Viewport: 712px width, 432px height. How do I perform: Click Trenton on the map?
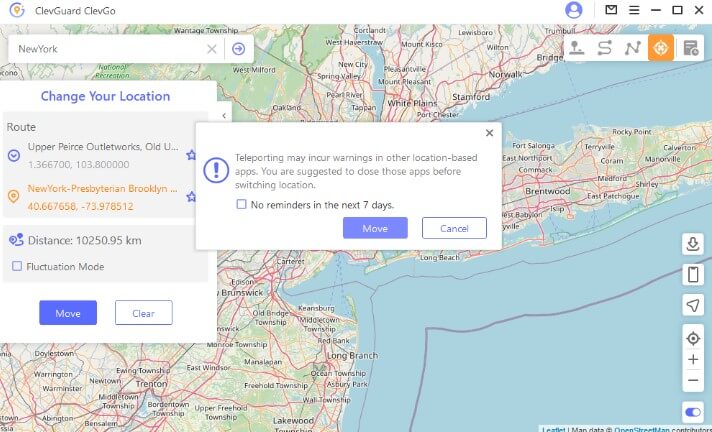tap(151, 384)
